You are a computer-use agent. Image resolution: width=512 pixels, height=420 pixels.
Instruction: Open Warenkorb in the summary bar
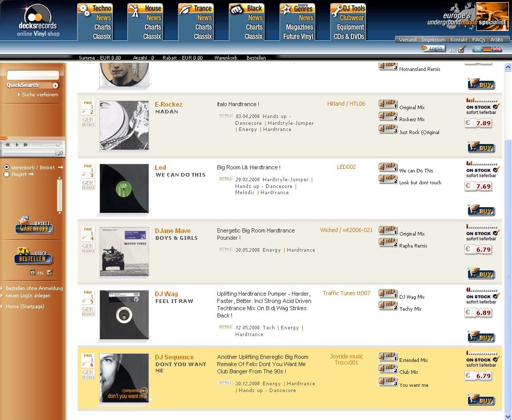click(226, 58)
